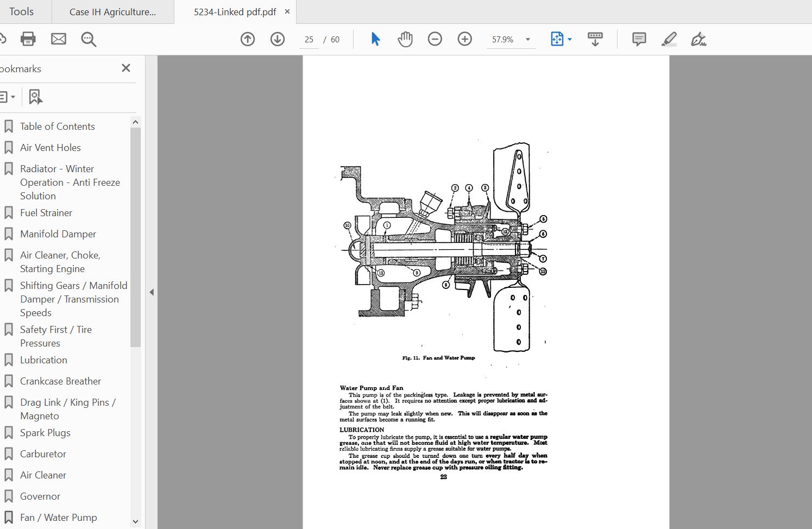This screenshot has height=529, width=812.
Task: Go to Fuel Strainer bookmark
Action: point(46,212)
